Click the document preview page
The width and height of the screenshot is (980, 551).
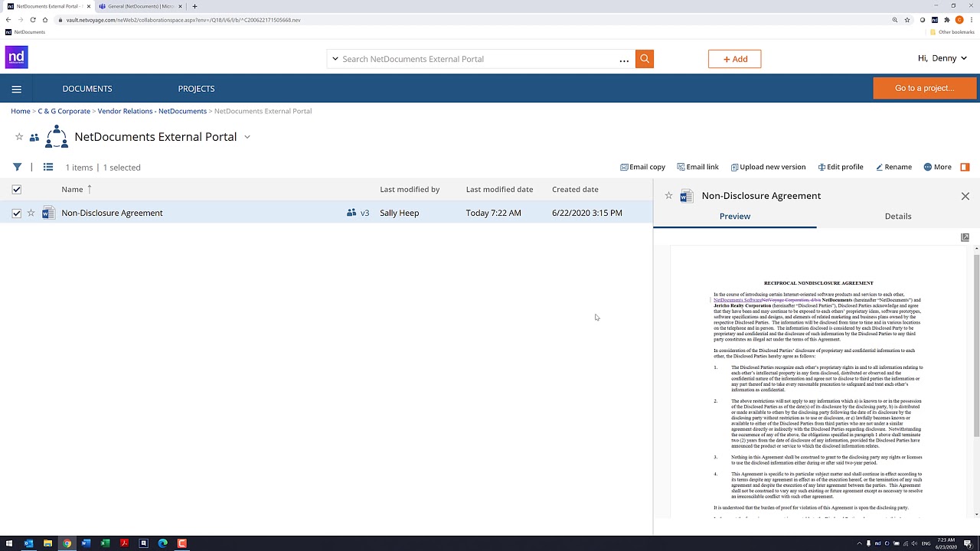coord(818,383)
